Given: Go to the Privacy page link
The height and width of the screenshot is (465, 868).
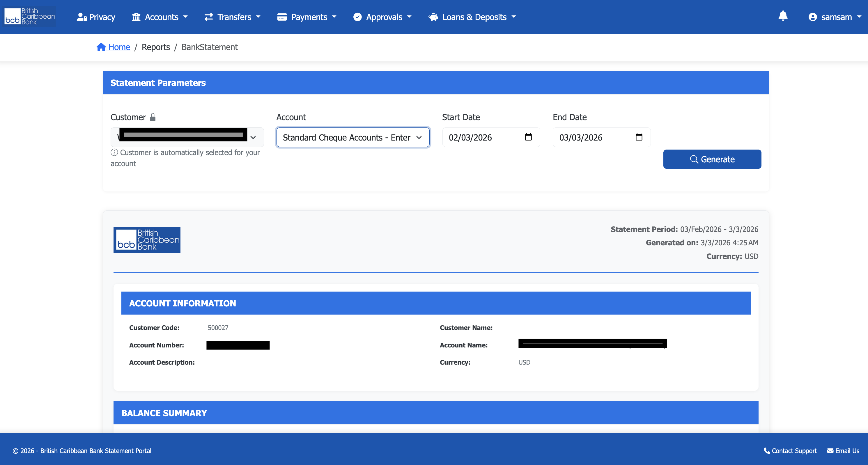Looking at the screenshot, I should click(96, 17).
